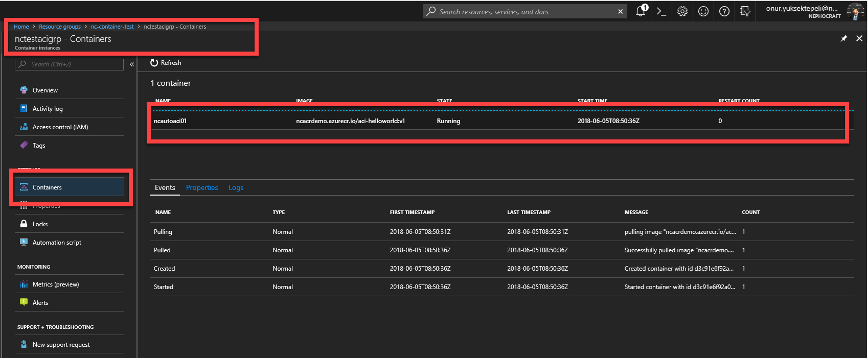Click the Access control (IAM) icon

pos(24,127)
